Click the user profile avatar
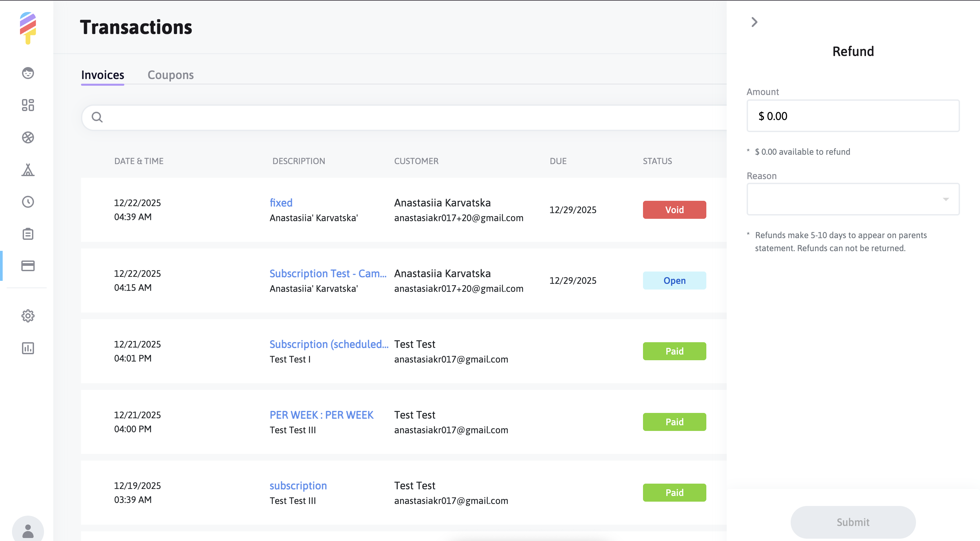Viewport: 980px width, 541px height. pyautogui.click(x=28, y=530)
